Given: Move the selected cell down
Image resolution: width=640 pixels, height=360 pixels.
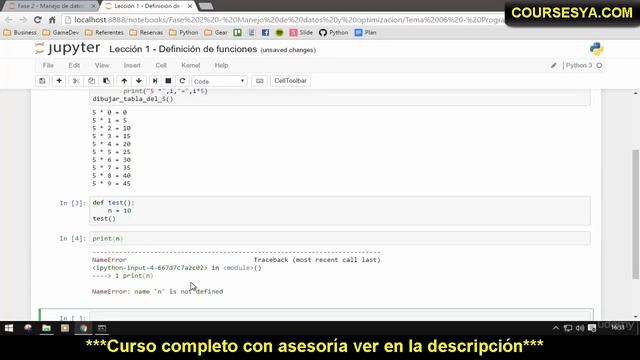Looking at the screenshot, I should click(x=139, y=81).
